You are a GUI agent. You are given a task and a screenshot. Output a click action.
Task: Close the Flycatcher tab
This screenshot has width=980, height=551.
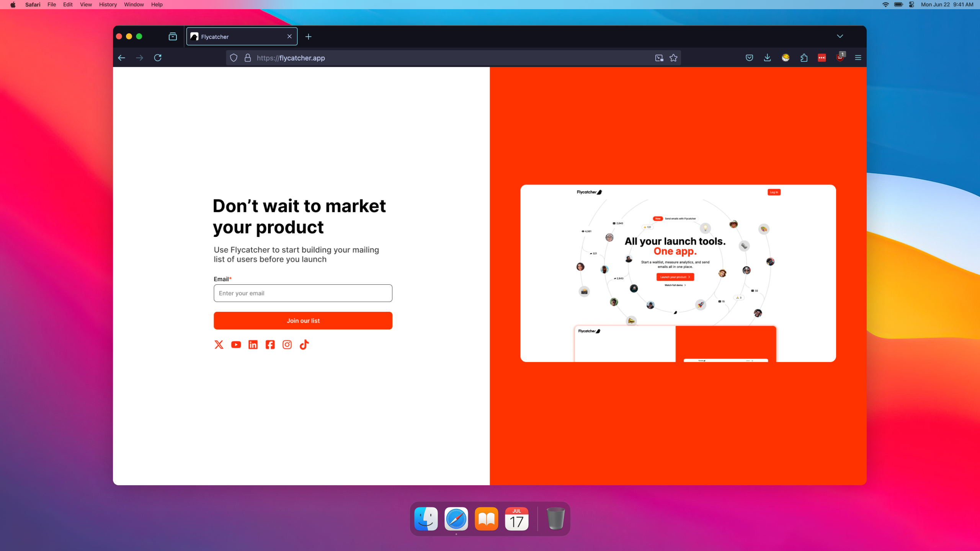[x=289, y=36]
